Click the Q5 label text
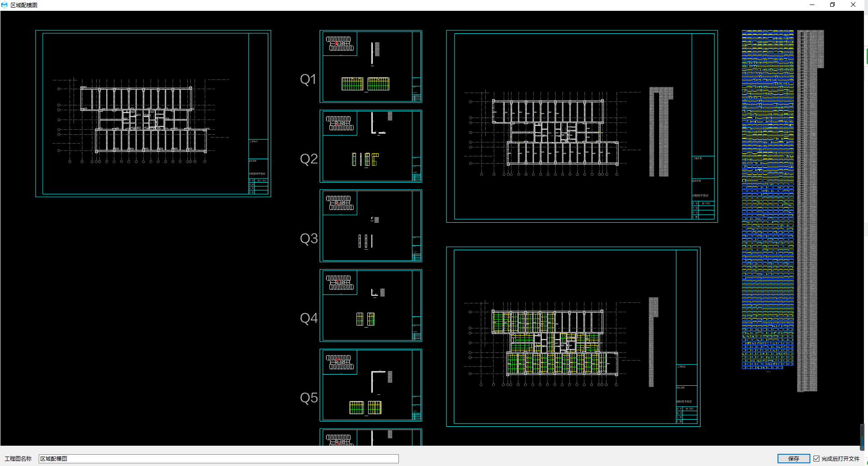The image size is (868, 466). [308, 398]
